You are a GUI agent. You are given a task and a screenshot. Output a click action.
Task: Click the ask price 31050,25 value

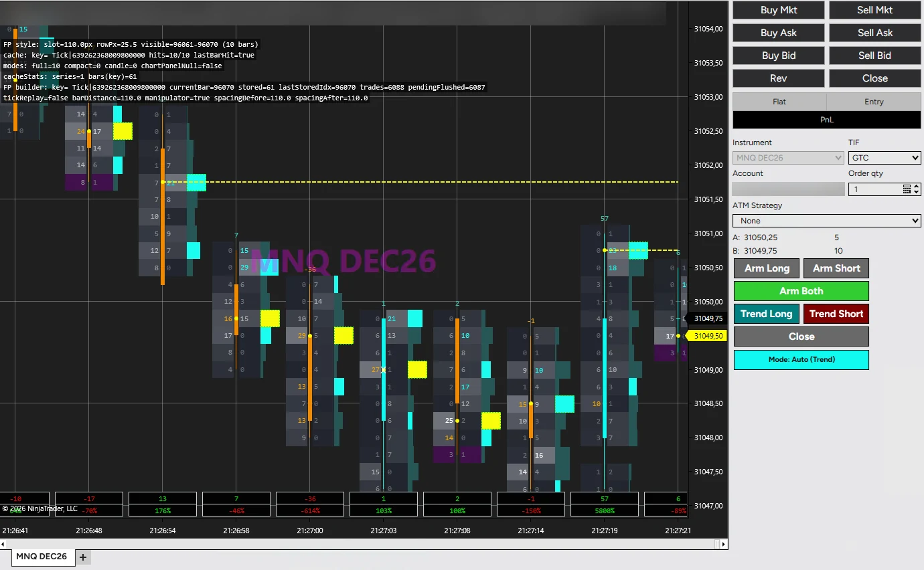click(x=761, y=237)
